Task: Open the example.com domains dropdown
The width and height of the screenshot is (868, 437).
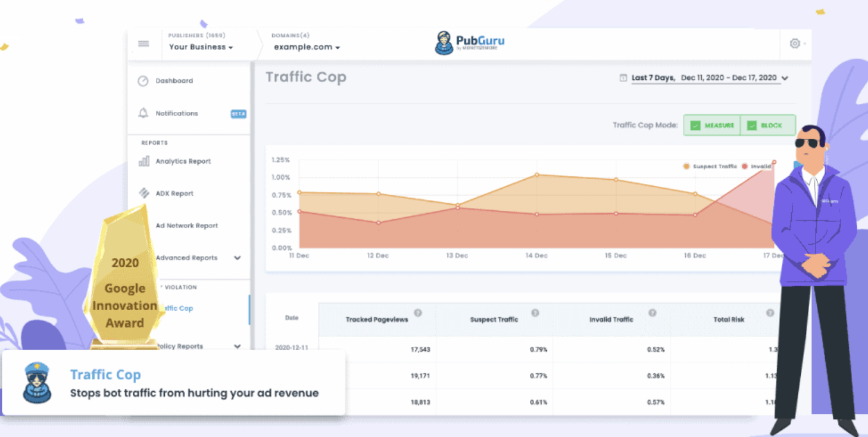Action: [x=305, y=47]
